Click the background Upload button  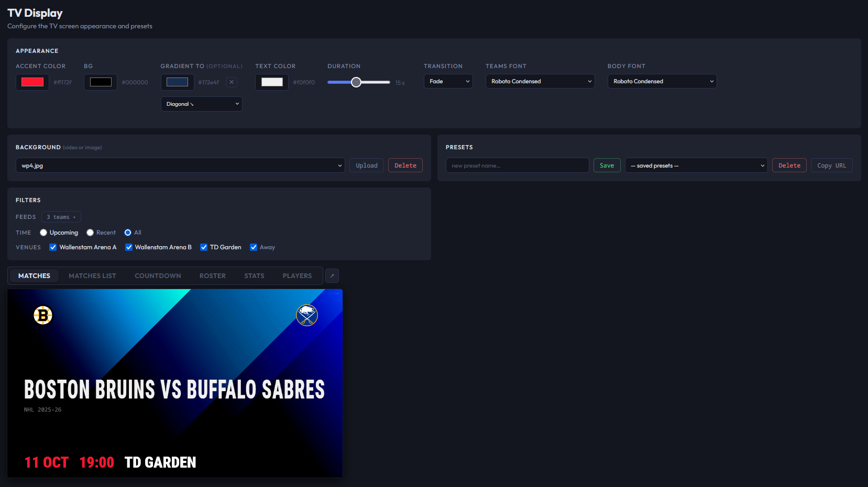coord(367,165)
